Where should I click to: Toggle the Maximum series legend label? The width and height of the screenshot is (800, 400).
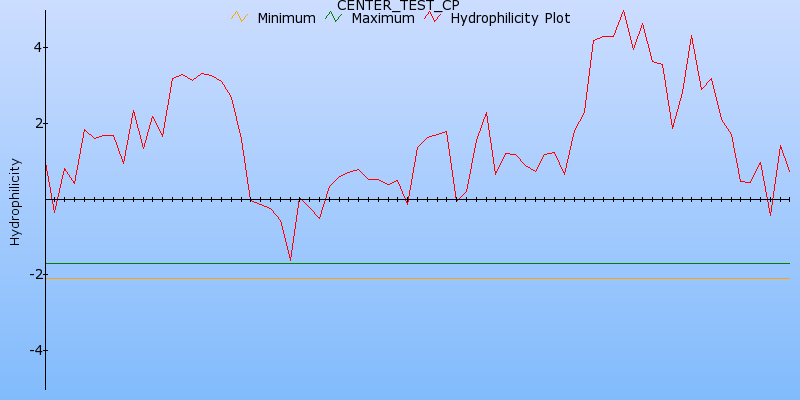point(382,18)
